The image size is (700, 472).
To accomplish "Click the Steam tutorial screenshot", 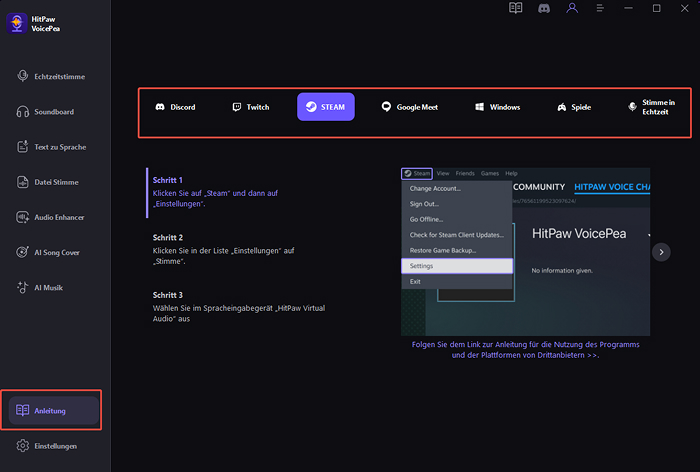I will [525, 252].
